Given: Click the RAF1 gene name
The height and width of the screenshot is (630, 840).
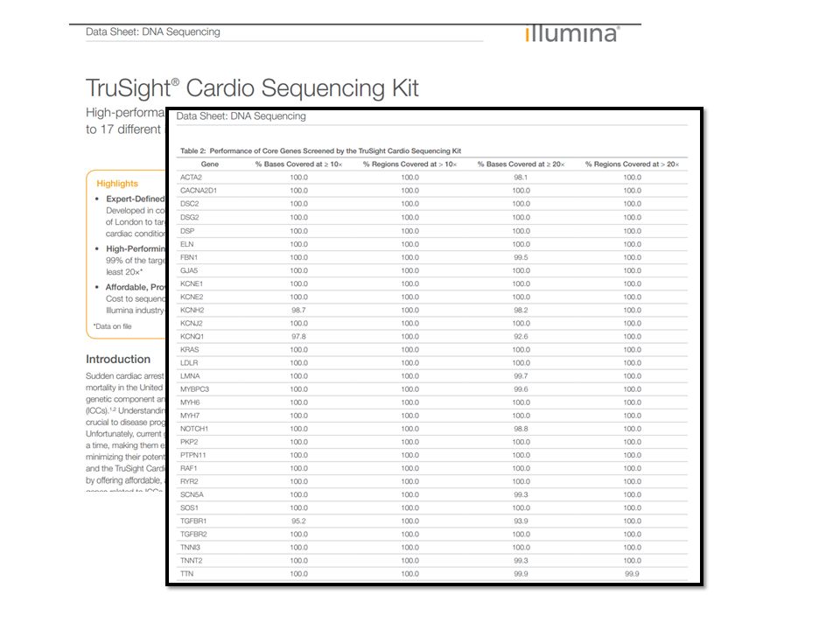Looking at the screenshot, I should (x=189, y=468).
